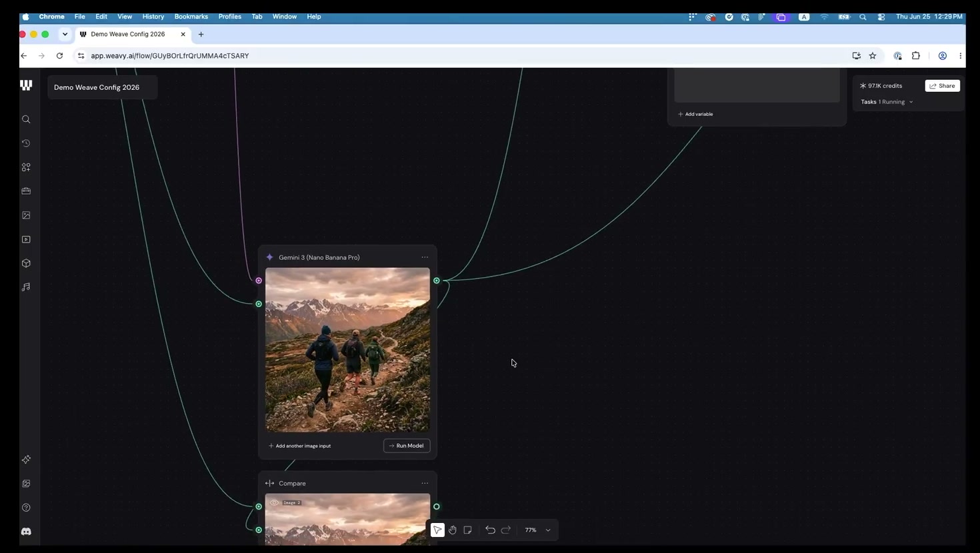Open the Profiles menu in menu bar
The width and height of the screenshot is (980, 553).
pos(229,17)
